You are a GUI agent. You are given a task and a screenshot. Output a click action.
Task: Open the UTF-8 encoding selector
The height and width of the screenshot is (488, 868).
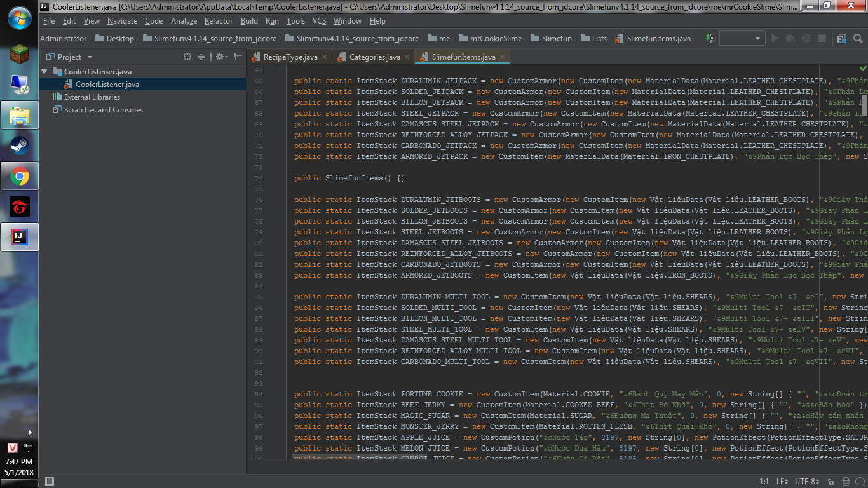tap(806, 481)
